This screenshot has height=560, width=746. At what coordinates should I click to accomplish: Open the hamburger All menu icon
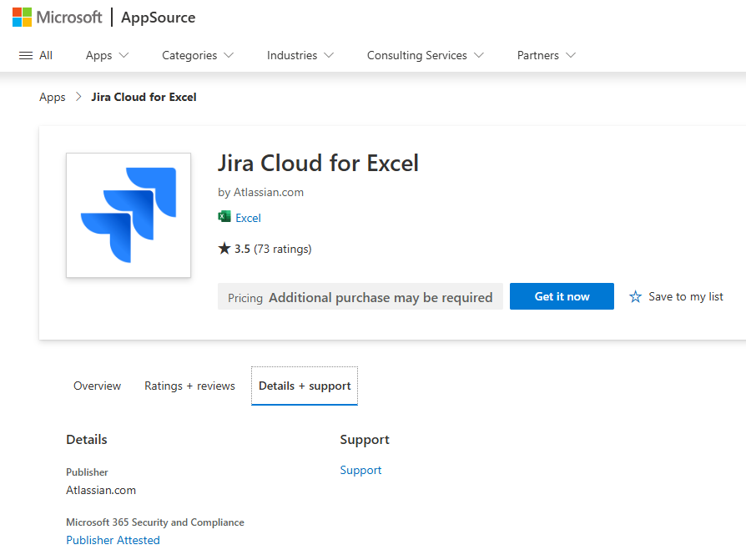[x=26, y=55]
